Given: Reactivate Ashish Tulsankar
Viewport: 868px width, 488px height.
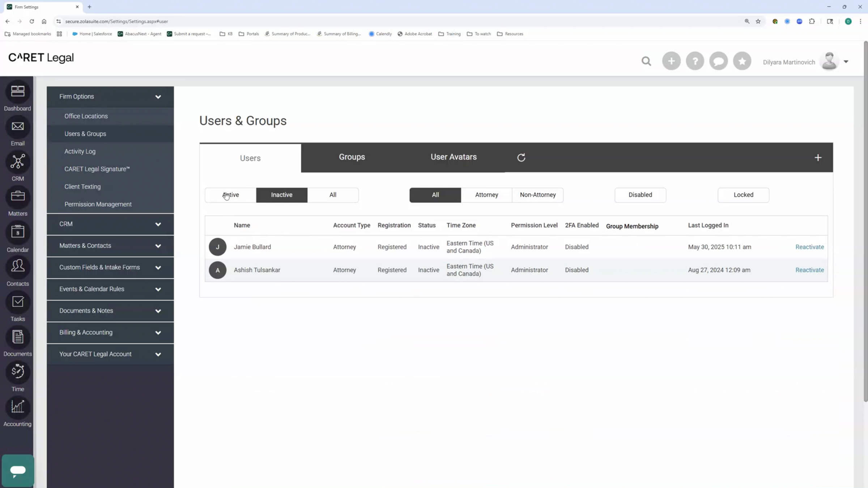Looking at the screenshot, I should [809, 270].
